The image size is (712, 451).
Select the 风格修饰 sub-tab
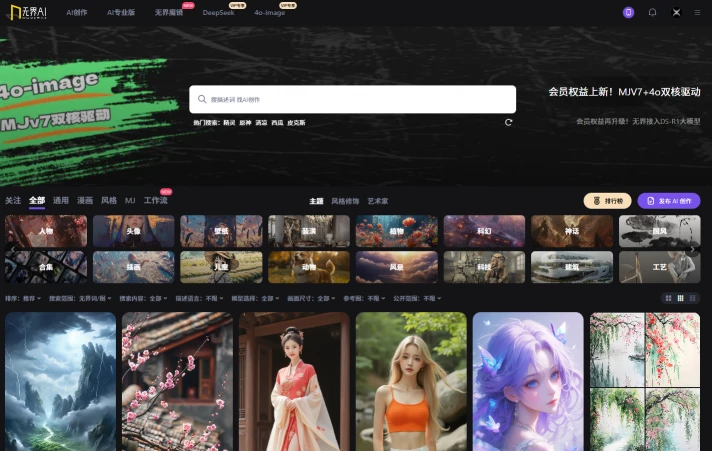[x=345, y=201]
